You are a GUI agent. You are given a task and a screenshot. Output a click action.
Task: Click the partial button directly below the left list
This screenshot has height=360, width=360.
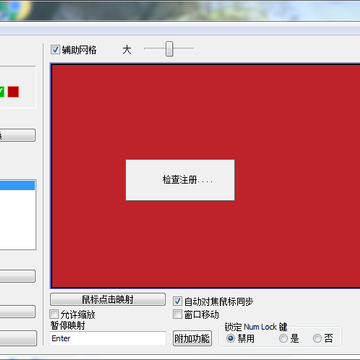18,276
